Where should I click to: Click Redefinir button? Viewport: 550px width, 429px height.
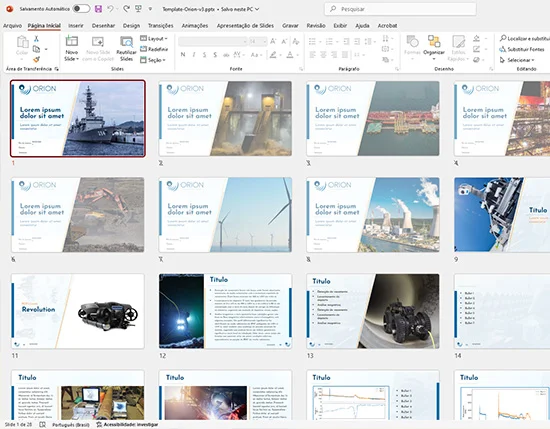click(154, 49)
